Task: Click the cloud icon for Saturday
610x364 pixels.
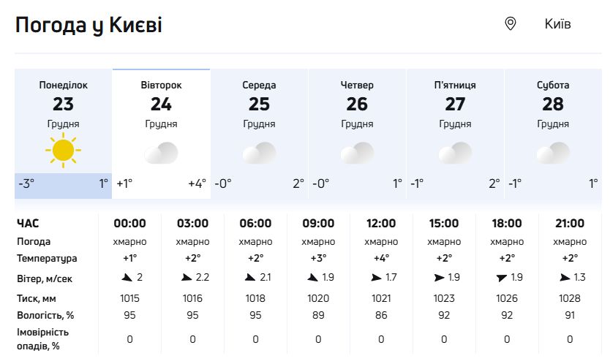Action: tap(553, 153)
